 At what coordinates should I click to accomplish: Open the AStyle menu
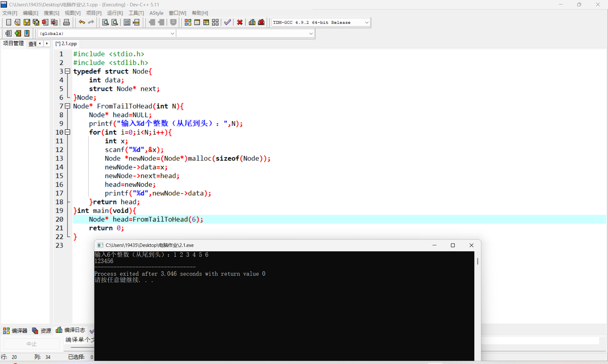pyautogui.click(x=156, y=13)
